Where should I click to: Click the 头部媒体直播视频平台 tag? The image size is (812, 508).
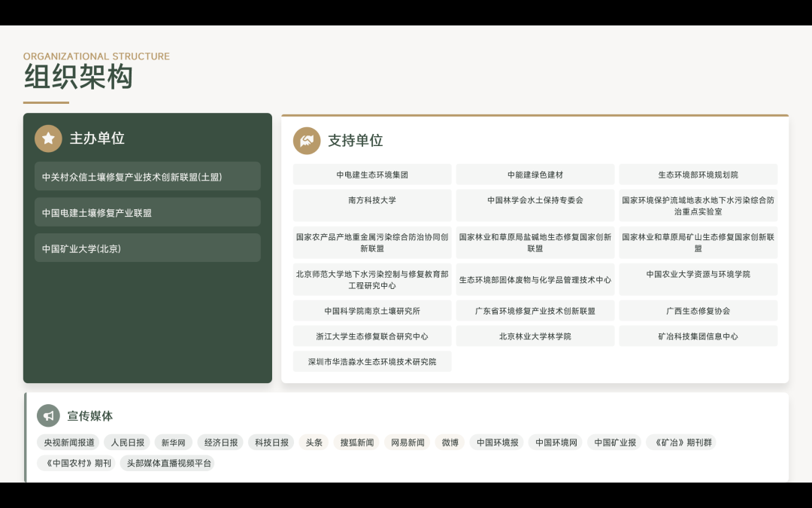point(168,463)
